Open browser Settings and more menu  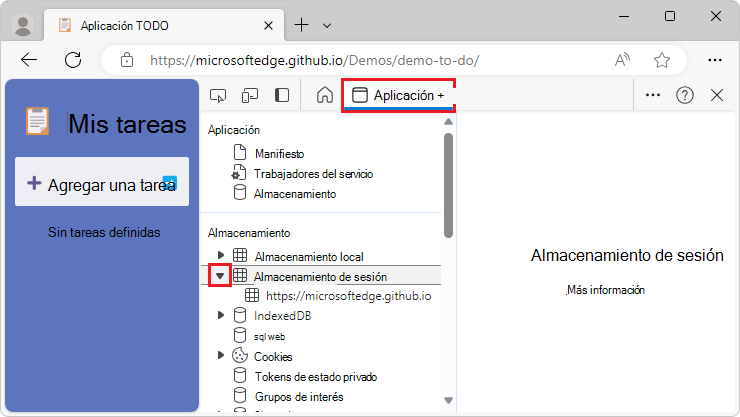pyautogui.click(x=715, y=60)
